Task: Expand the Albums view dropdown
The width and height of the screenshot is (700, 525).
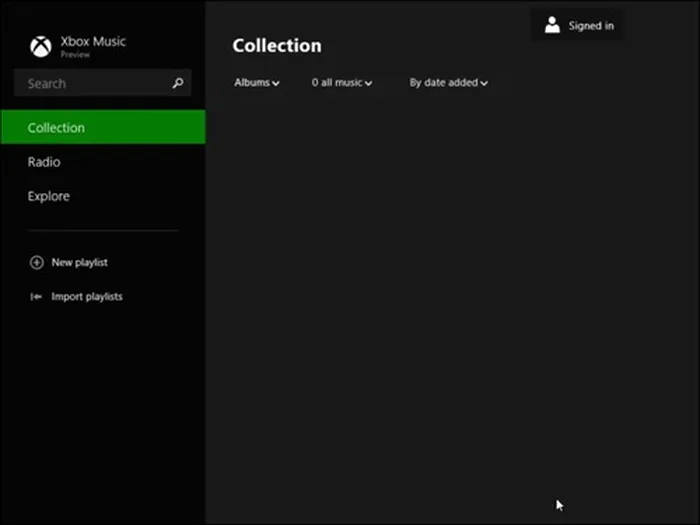Action: (257, 83)
